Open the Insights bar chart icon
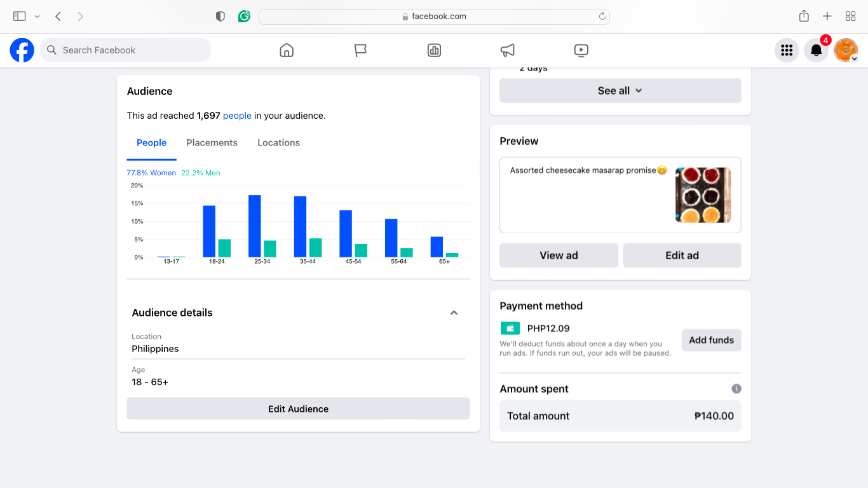868x488 pixels. (x=434, y=50)
